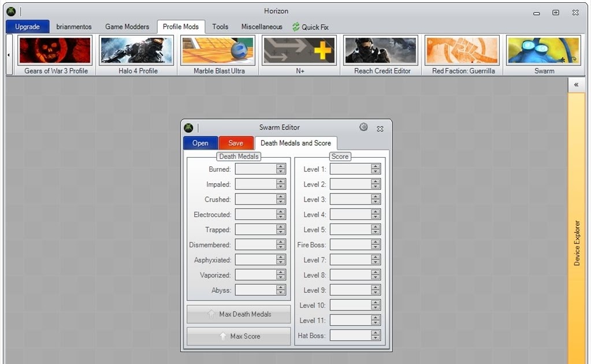Click the Asphyxiated medal stepper
The image size is (591, 364).
pos(281,259)
